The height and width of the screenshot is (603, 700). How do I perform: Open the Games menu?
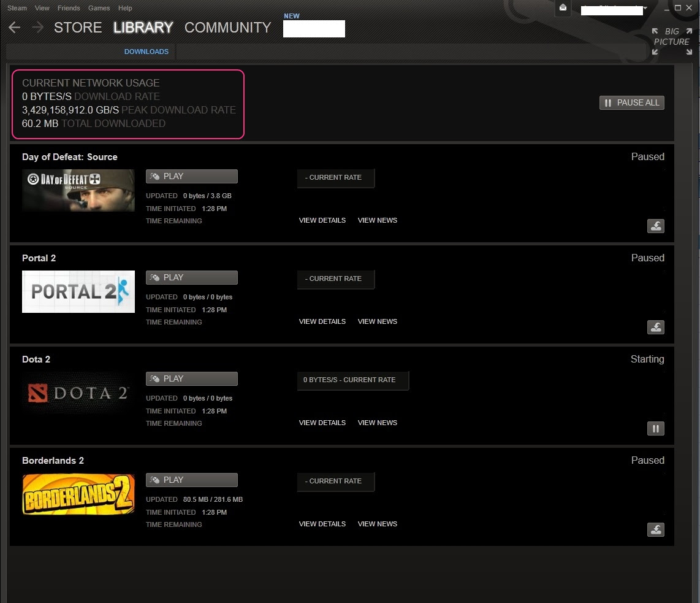(x=99, y=8)
